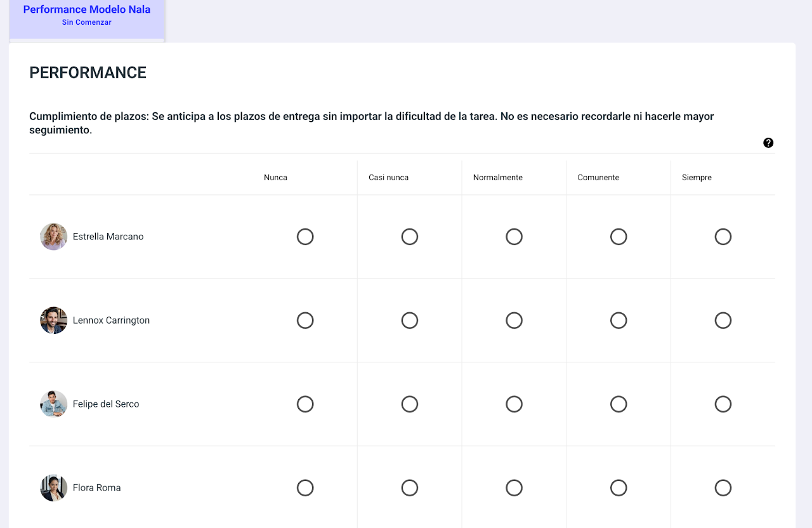Click Felipe del Serco's profile avatar
Image resolution: width=812 pixels, height=528 pixels.
pos(54,404)
